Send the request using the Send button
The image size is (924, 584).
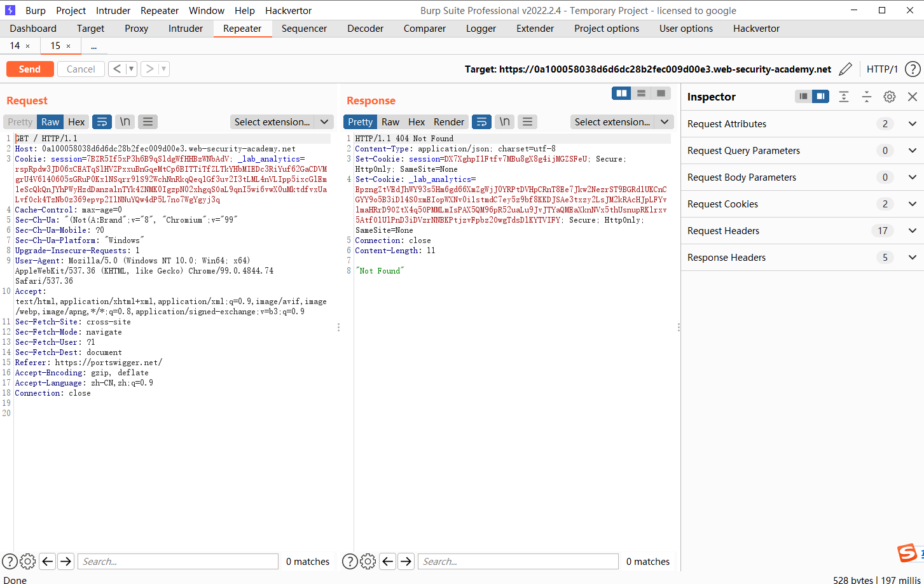[30, 69]
